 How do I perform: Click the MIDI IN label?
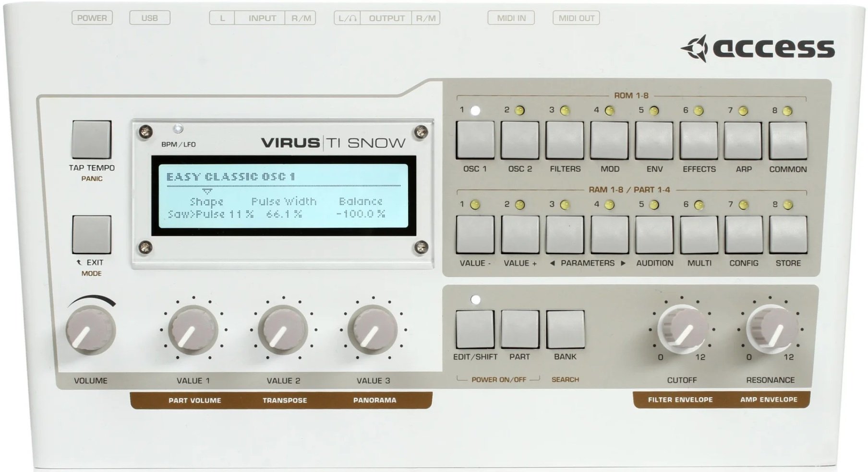pyautogui.click(x=511, y=18)
